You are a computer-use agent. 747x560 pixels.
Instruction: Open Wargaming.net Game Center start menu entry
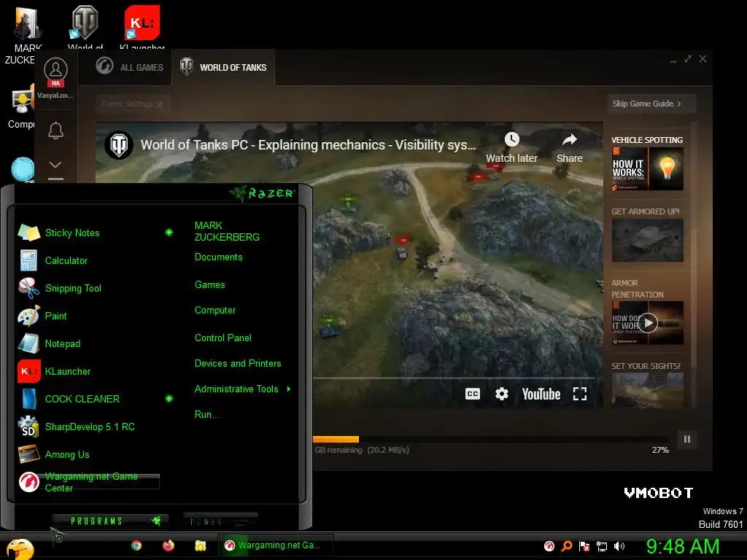click(x=88, y=482)
